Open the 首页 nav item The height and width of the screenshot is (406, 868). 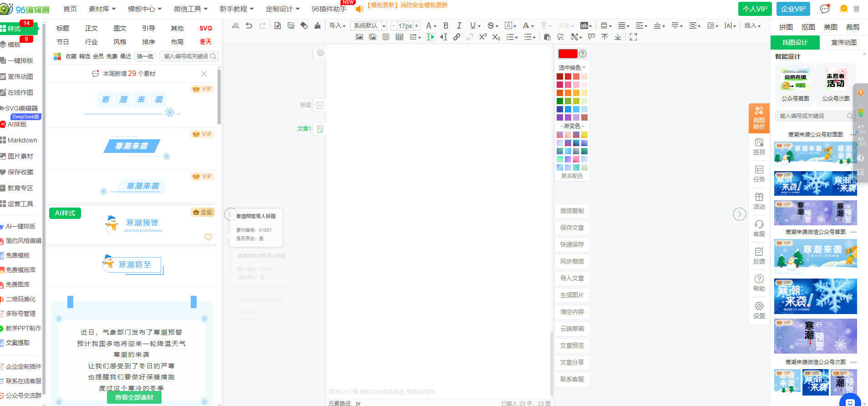[70, 9]
